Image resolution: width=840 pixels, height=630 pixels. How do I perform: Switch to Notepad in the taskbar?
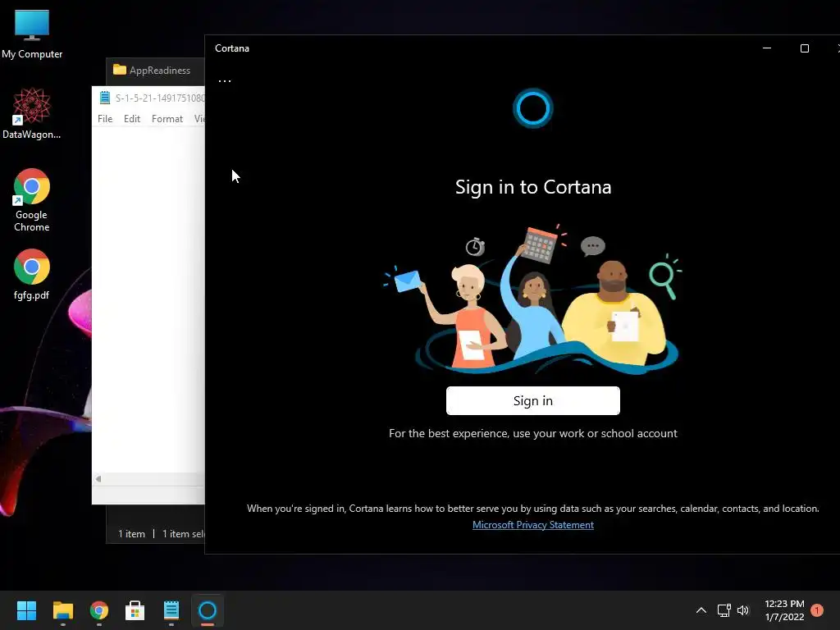coord(171,610)
